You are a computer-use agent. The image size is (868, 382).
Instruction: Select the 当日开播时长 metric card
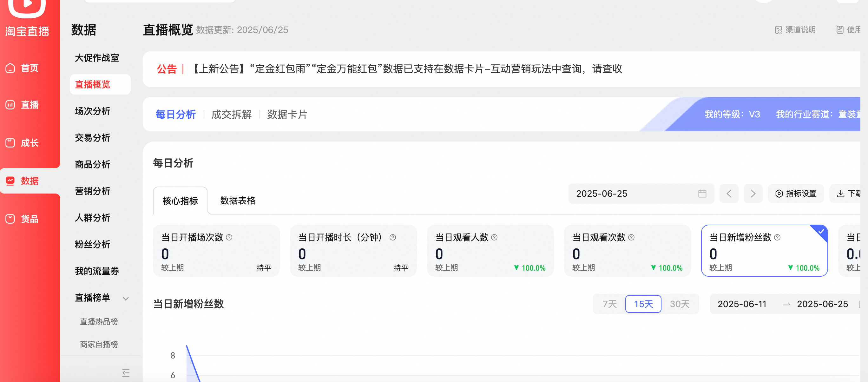(353, 251)
